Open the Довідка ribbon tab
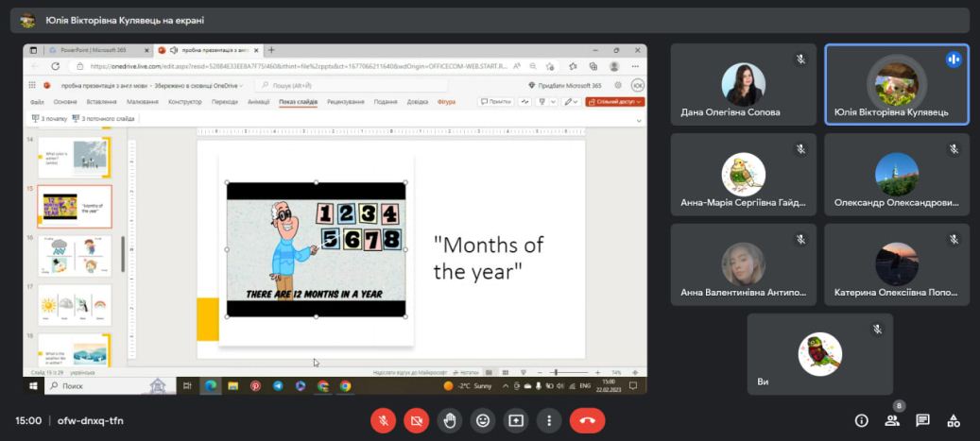980x441 pixels. click(418, 102)
